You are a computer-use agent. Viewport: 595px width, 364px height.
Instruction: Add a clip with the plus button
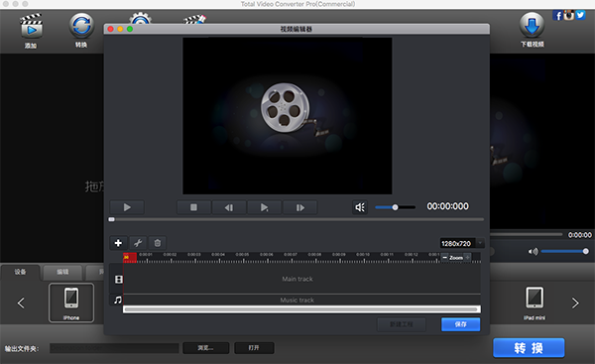click(x=118, y=243)
